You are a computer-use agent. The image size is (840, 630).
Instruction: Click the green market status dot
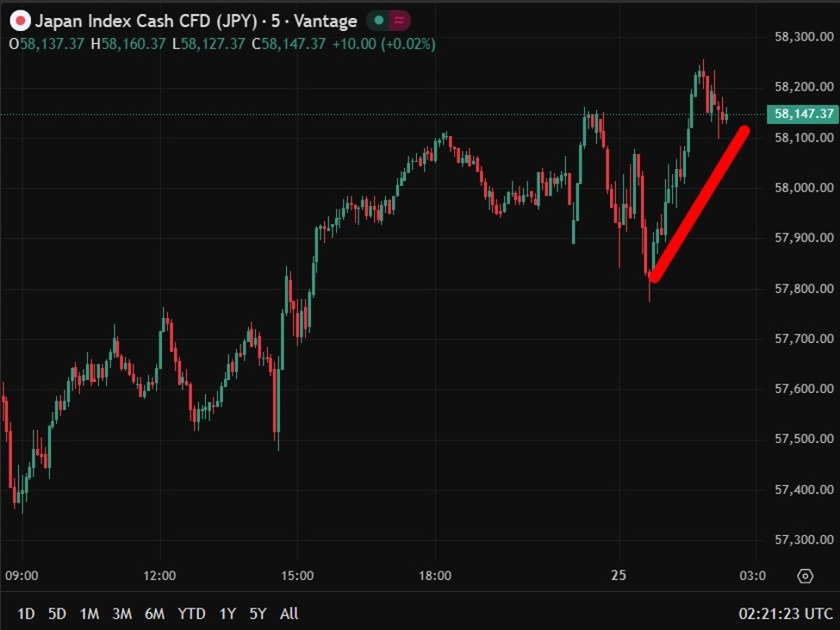[377, 21]
